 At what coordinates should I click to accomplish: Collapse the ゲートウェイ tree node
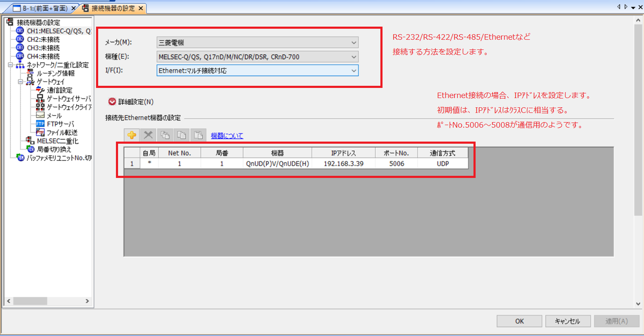click(20, 81)
